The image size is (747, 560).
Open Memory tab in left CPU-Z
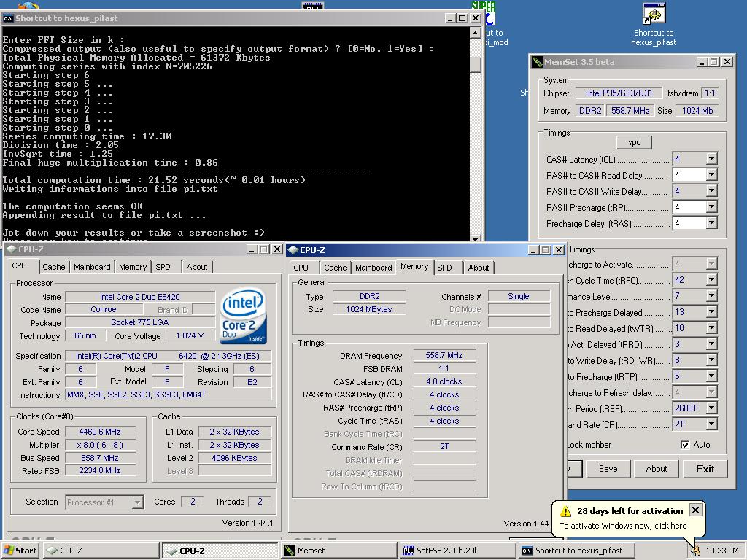tap(133, 267)
